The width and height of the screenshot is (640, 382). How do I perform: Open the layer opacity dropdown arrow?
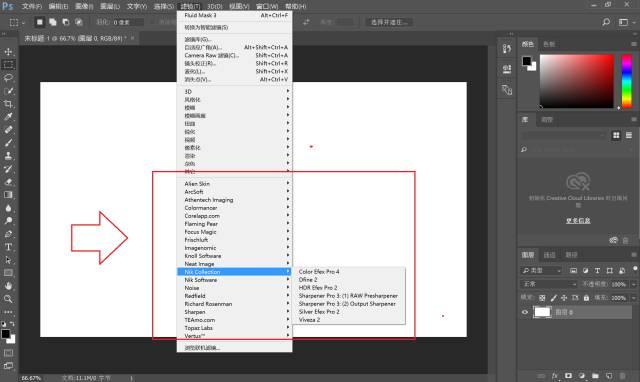634,284
